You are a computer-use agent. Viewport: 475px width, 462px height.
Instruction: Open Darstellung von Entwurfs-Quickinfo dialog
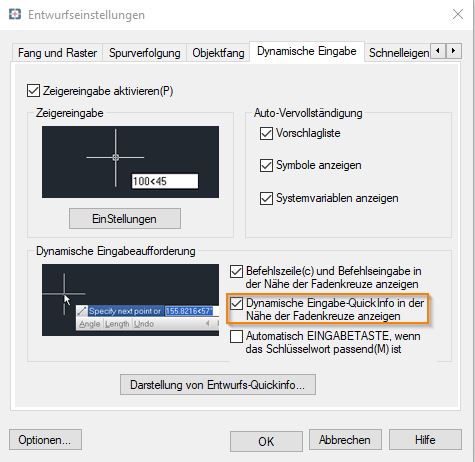(218, 385)
